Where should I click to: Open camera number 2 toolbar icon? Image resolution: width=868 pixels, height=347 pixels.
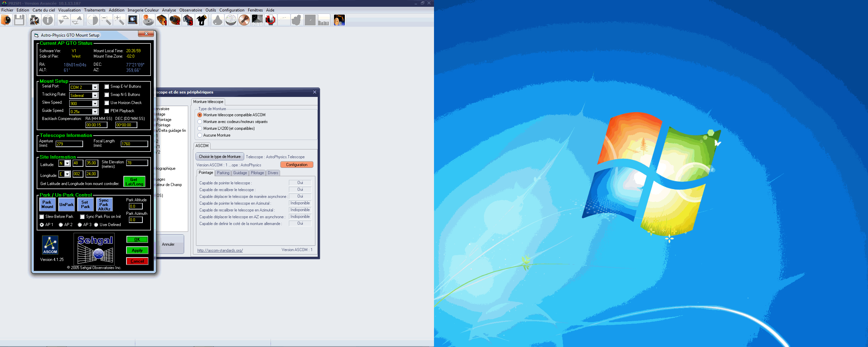point(175,20)
